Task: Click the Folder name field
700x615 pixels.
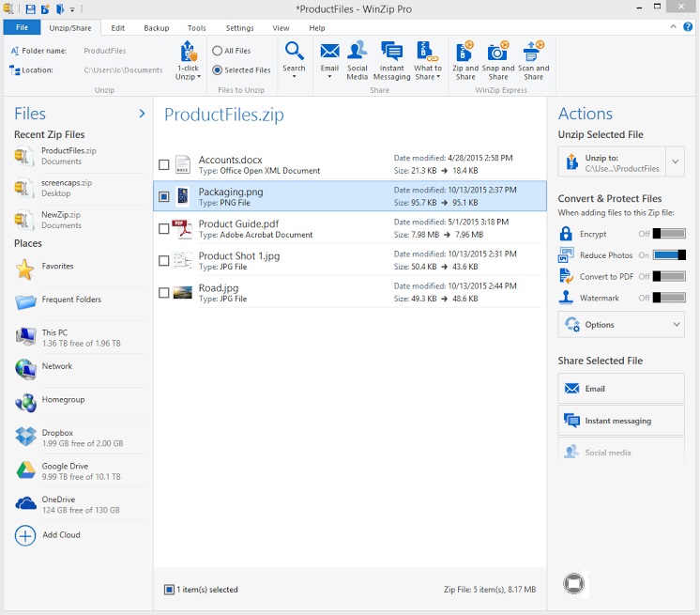Action: click(x=105, y=51)
